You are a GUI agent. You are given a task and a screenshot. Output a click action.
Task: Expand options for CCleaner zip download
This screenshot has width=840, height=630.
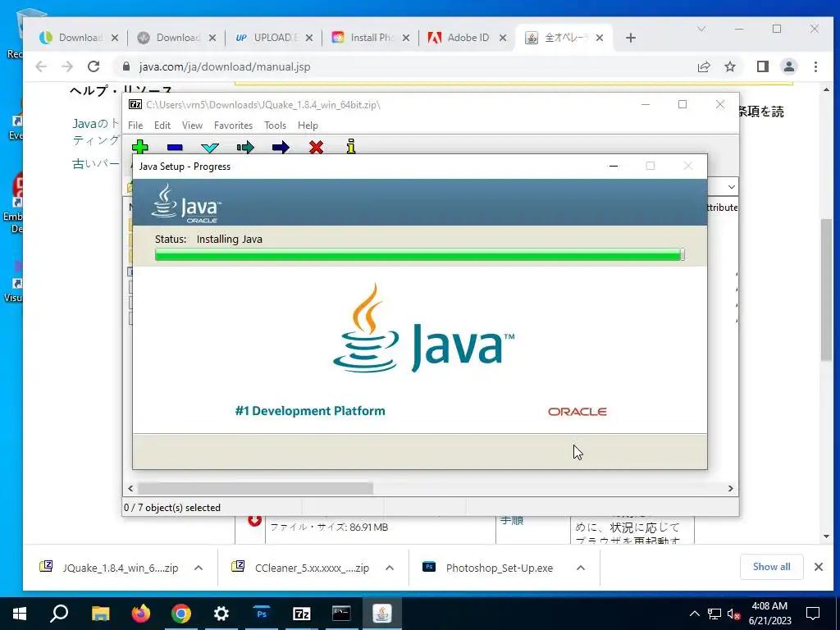(390, 568)
